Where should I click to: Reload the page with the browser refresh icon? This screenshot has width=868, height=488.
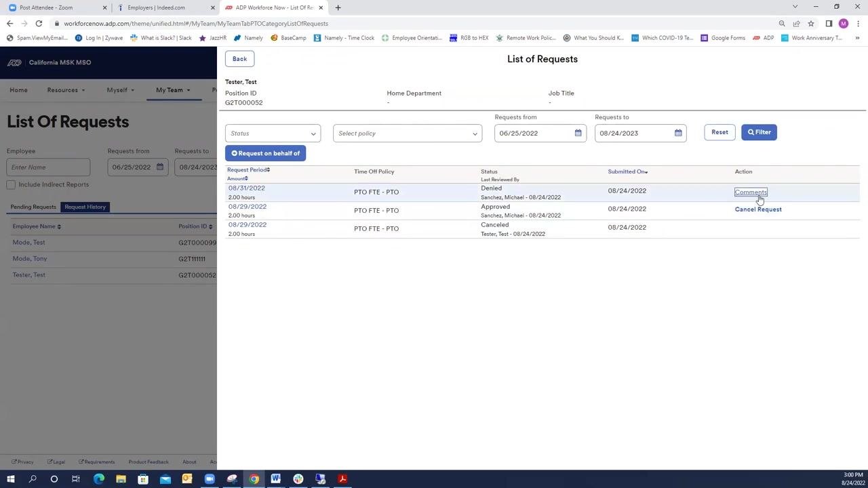[x=39, y=24]
